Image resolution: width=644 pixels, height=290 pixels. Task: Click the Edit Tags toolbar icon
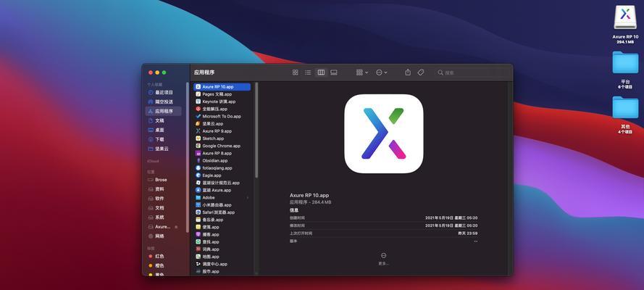(421, 72)
